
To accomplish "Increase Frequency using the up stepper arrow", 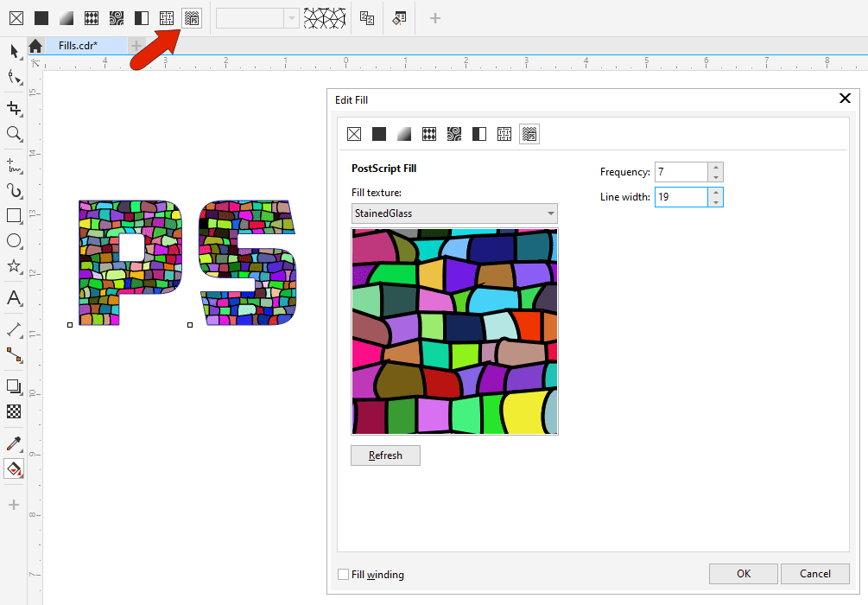I will click(x=717, y=168).
